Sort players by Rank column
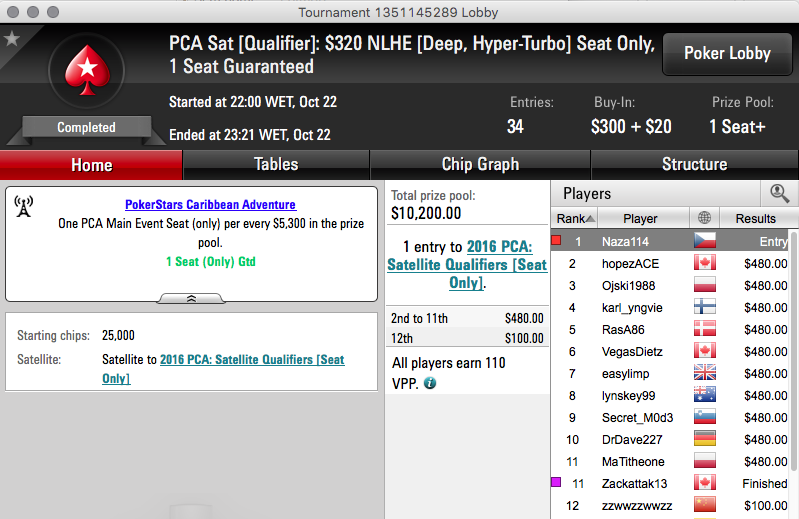This screenshot has height=519, width=799. [x=574, y=218]
